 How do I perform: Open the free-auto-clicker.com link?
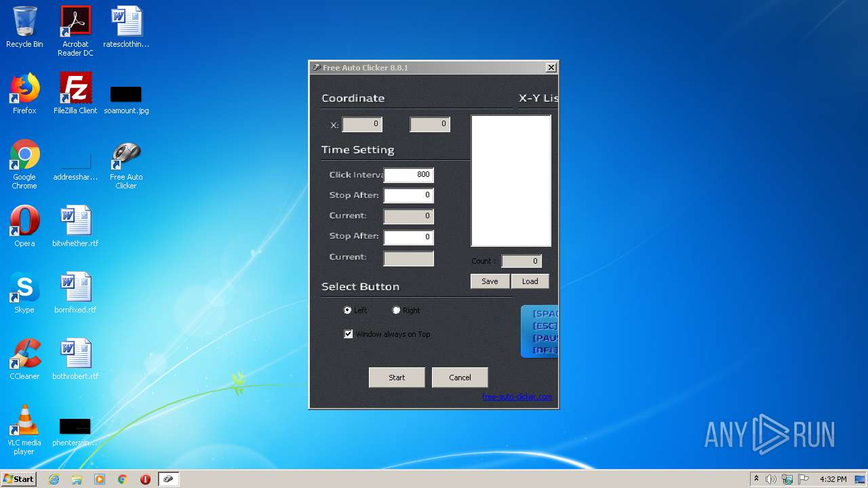[517, 396]
